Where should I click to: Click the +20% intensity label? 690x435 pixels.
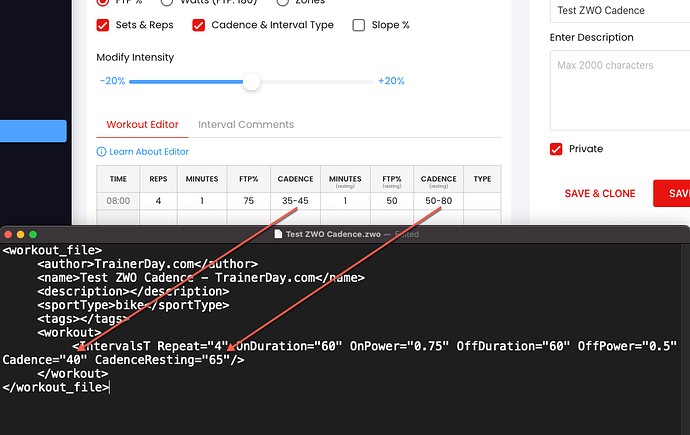click(x=391, y=81)
